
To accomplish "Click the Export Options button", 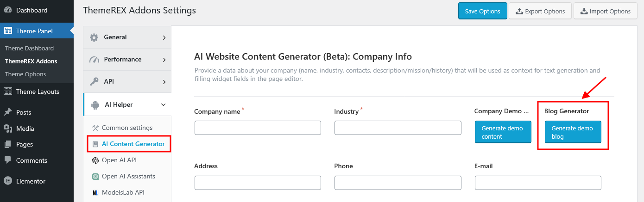I will pos(540,11).
